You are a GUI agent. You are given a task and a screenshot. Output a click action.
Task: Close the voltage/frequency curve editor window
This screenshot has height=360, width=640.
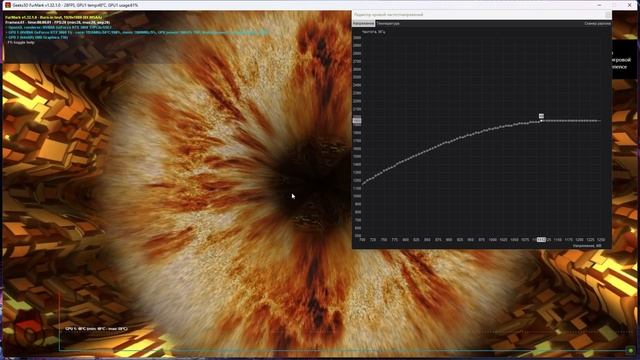click(x=608, y=15)
